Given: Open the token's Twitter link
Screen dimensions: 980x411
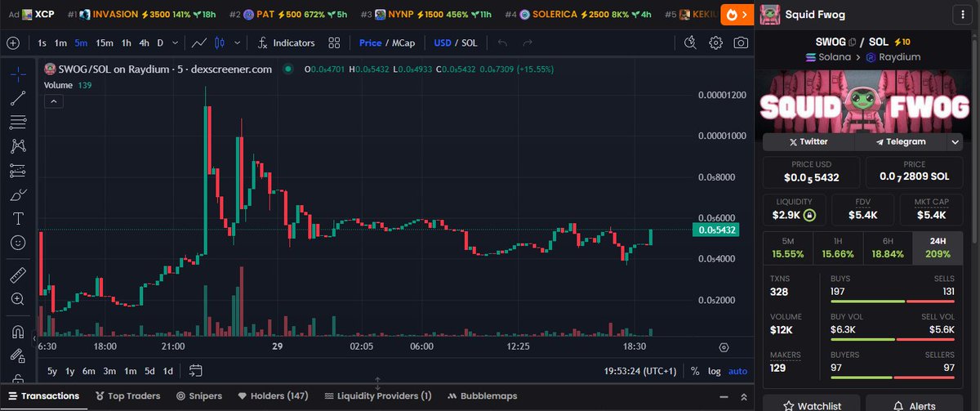Looking at the screenshot, I should click(808, 141).
